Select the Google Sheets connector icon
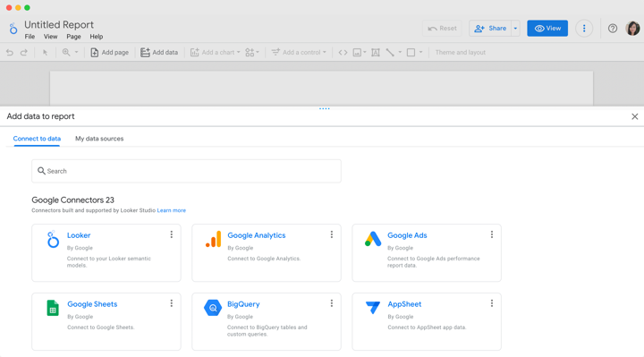This screenshot has width=644, height=357. [53, 308]
